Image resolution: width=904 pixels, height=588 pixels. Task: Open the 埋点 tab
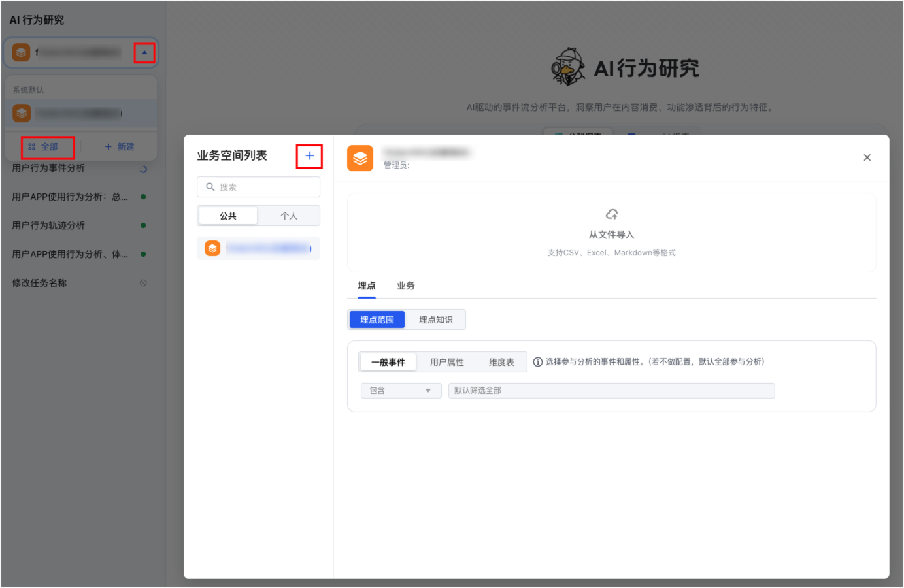coord(367,286)
